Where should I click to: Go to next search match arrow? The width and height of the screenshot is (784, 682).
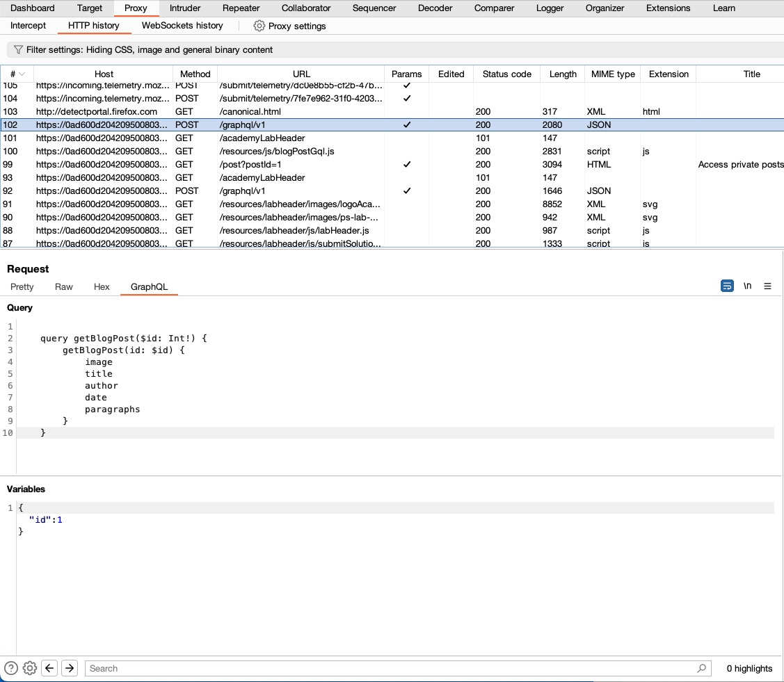[69, 668]
